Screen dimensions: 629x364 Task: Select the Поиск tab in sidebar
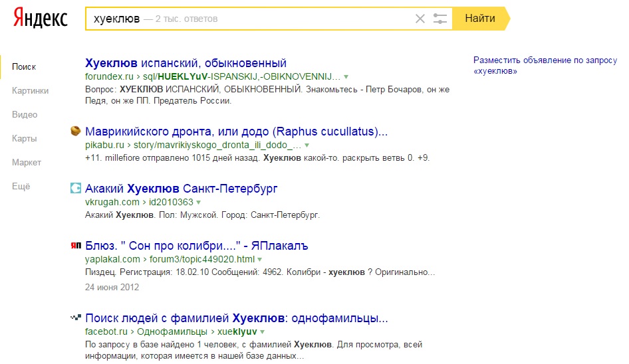(24, 66)
